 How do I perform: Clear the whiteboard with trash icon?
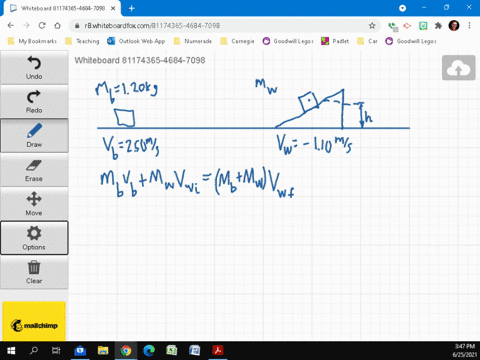[34, 272]
